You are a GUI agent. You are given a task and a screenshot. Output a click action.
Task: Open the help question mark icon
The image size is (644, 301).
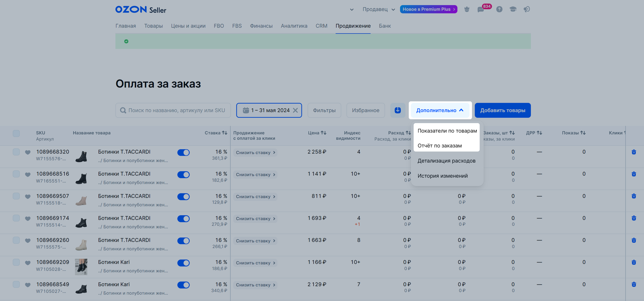(499, 9)
